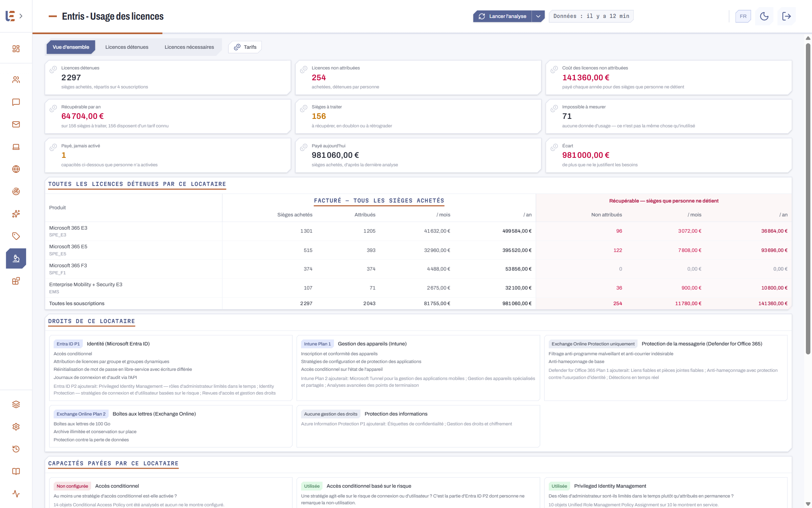Image resolution: width=812 pixels, height=508 pixels.
Task: Select the Microsoft 365 E5 product row name
Action: point(68,247)
